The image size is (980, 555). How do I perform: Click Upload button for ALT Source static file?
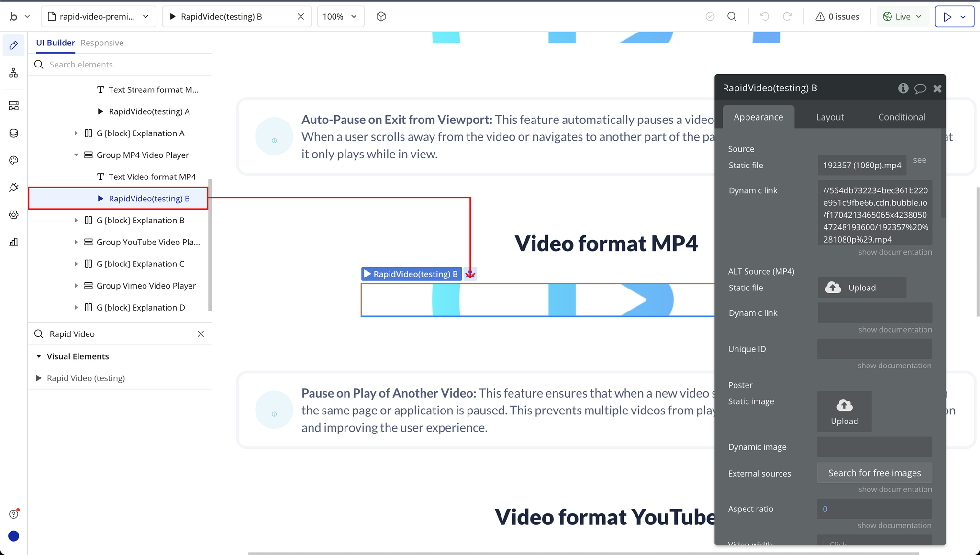(861, 288)
